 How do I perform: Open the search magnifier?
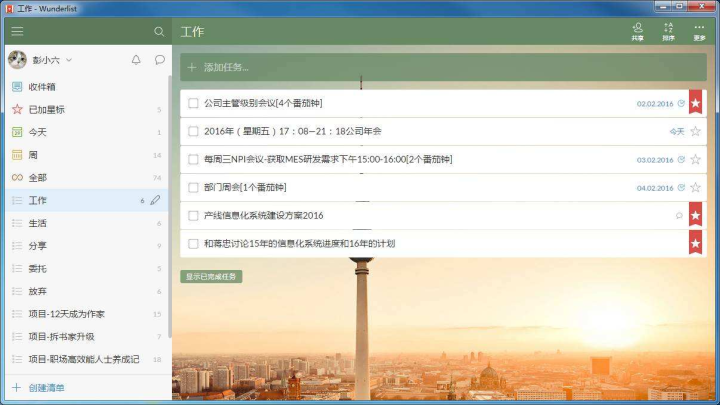click(159, 31)
